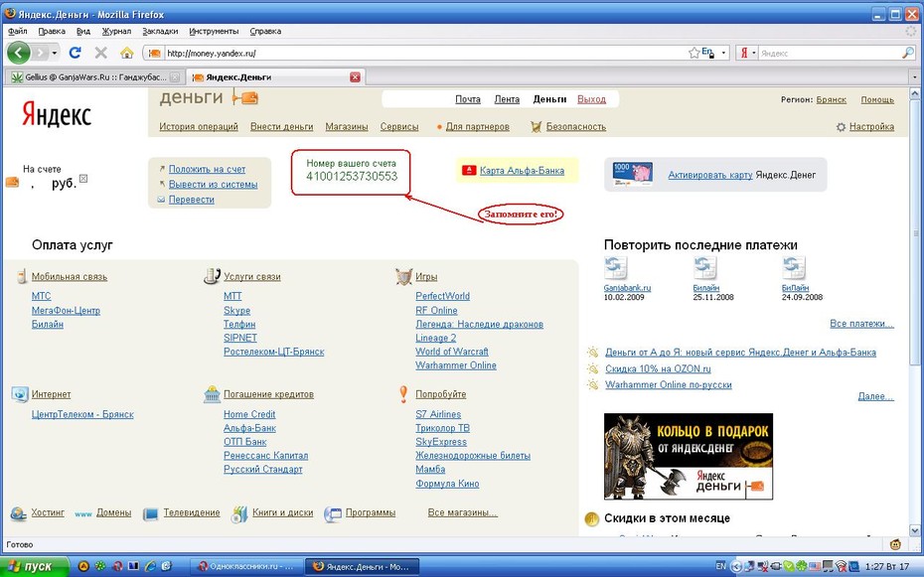Click the Settings gear icon
Image resolution: width=924 pixels, height=577 pixels.
[841, 127]
